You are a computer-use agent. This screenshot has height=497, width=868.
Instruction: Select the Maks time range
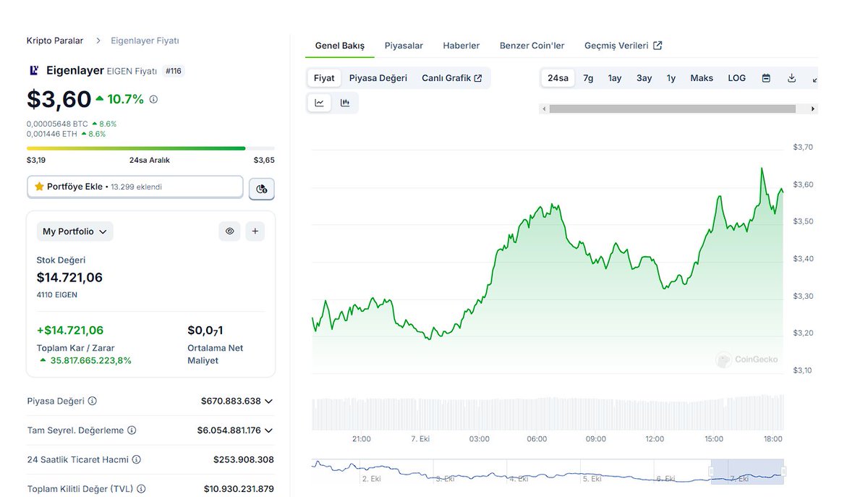[702, 78]
